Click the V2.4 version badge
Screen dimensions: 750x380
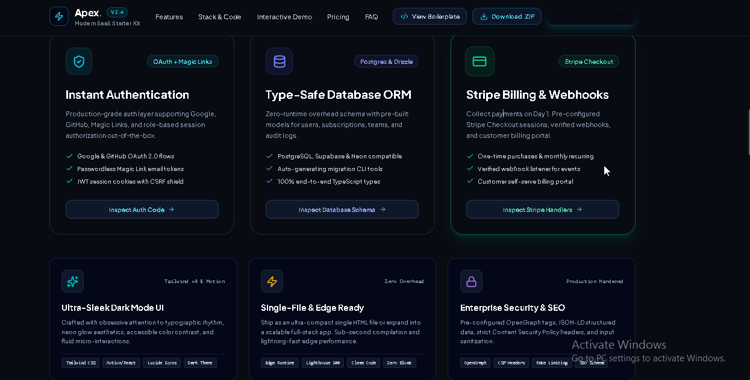click(117, 12)
